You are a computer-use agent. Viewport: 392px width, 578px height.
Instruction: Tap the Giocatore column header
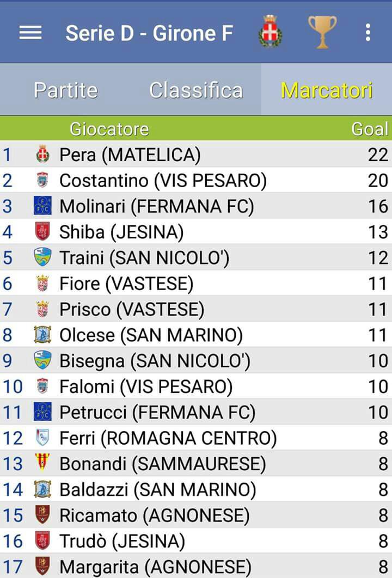[109, 129]
